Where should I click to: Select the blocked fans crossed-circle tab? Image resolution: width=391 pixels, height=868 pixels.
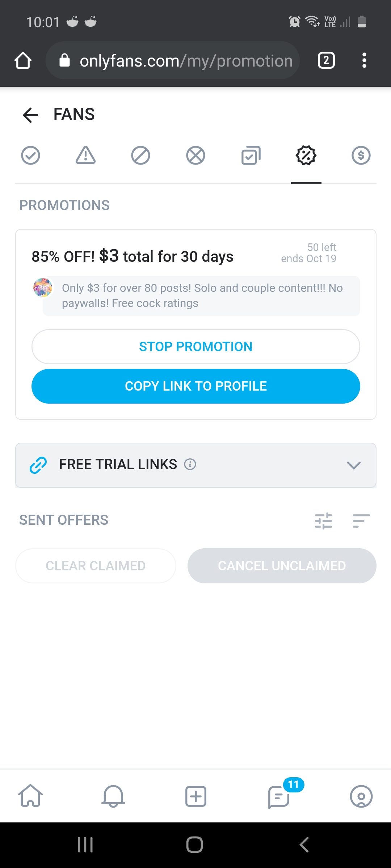pyautogui.click(x=195, y=156)
